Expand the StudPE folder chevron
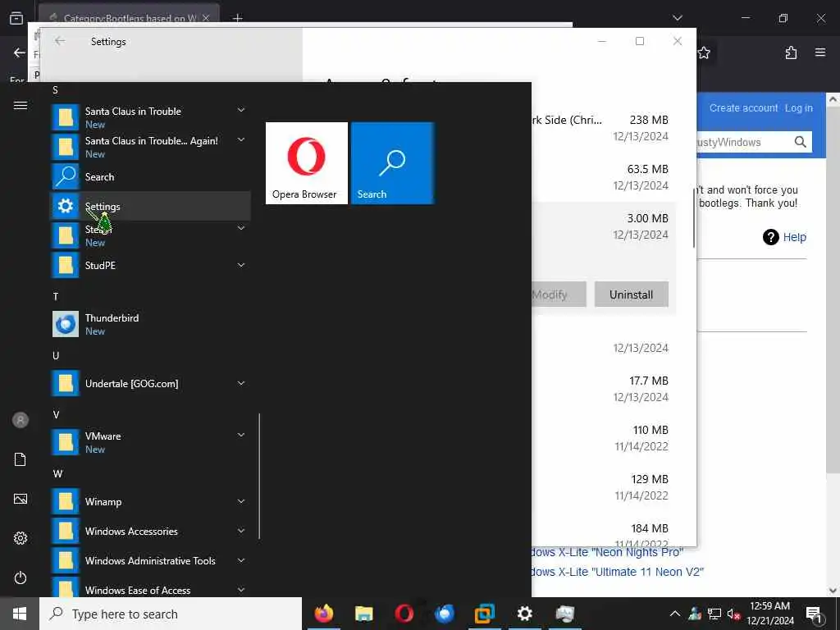840x630 pixels. 241,265
